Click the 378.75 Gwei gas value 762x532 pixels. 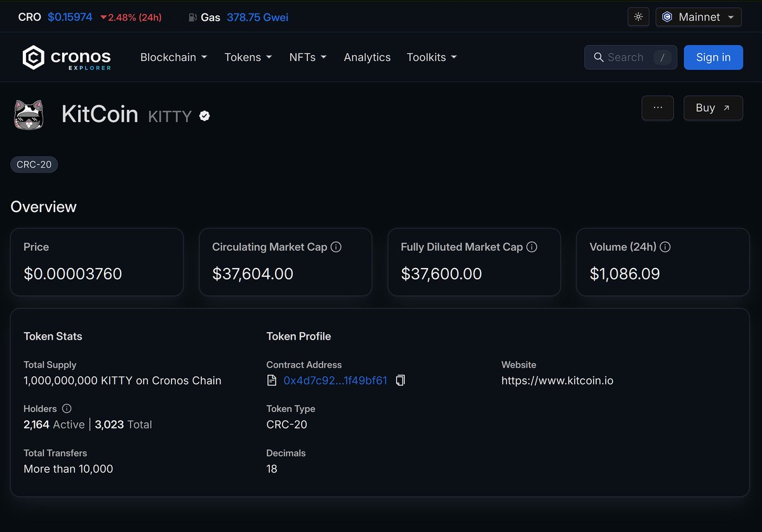point(258,17)
